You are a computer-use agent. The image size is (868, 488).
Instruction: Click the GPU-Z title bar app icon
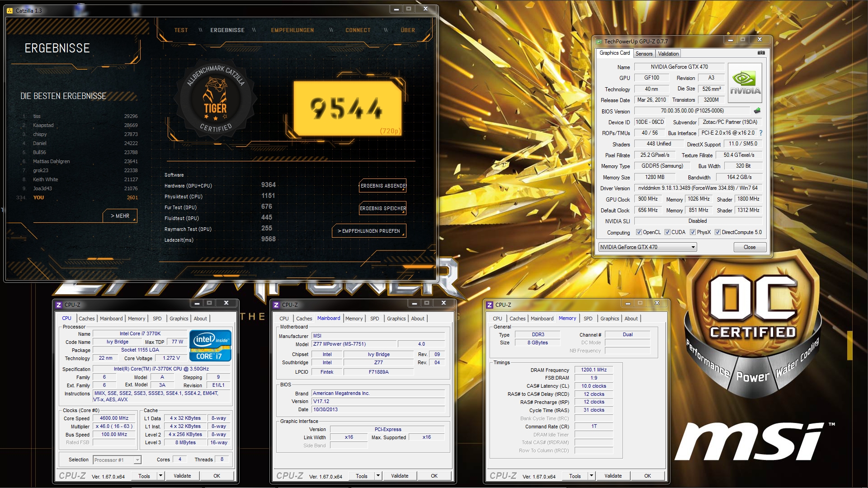pos(599,42)
